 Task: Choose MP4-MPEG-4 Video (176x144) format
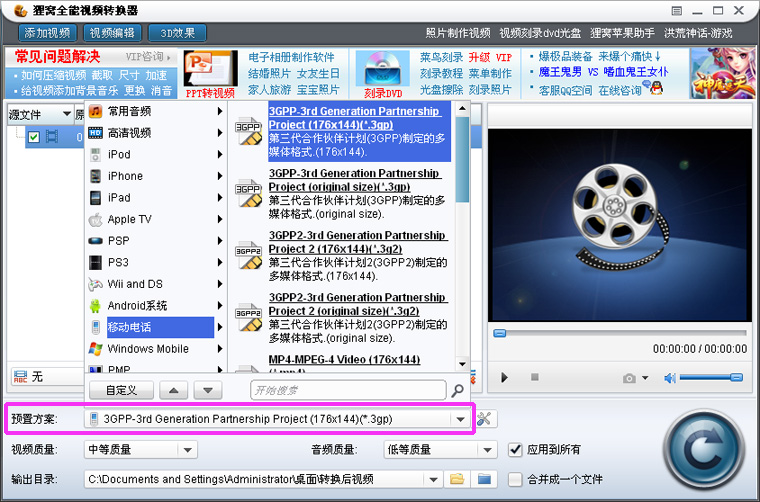point(343,364)
